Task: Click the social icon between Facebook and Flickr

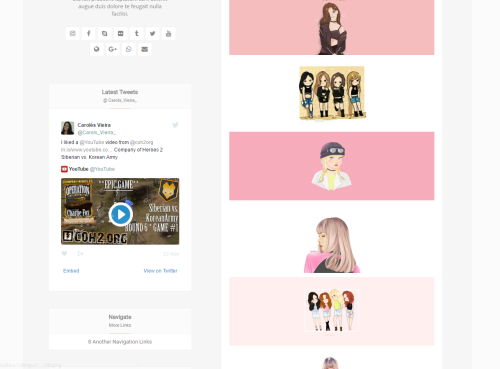Action: pyautogui.click(x=105, y=33)
